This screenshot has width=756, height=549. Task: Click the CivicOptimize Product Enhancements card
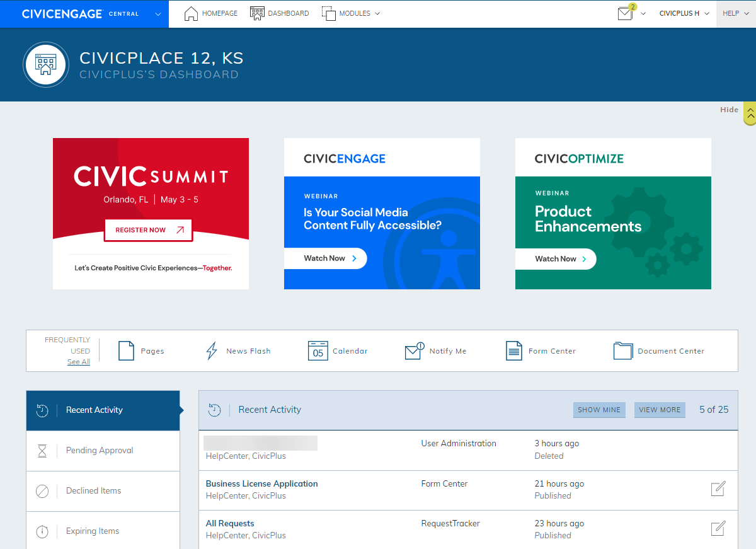pos(613,214)
